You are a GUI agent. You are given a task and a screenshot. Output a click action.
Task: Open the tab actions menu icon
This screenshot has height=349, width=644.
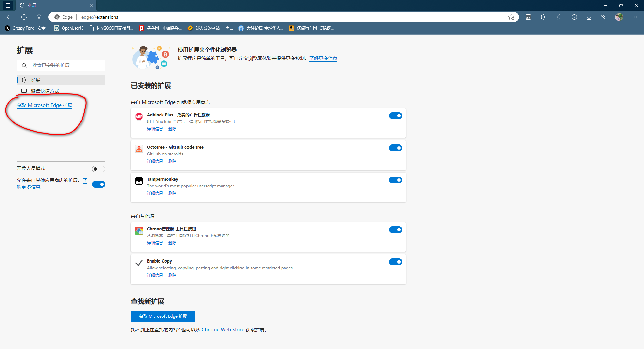pyautogui.click(x=8, y=5)
